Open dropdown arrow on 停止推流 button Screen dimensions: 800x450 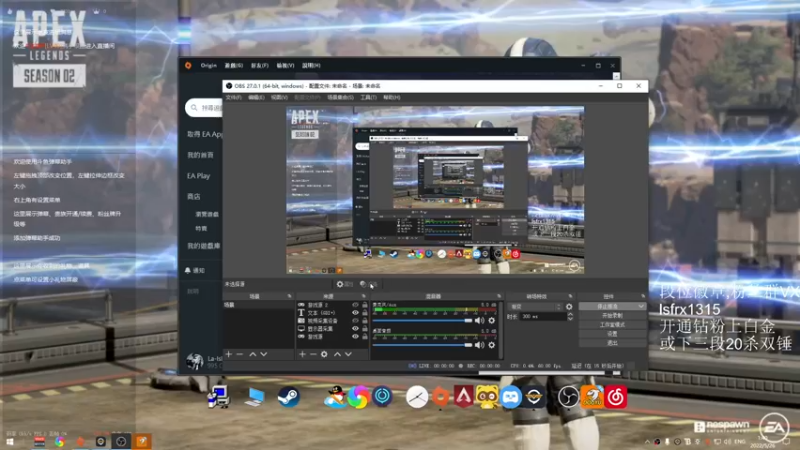pyautogui.click(x=641, y=306)
